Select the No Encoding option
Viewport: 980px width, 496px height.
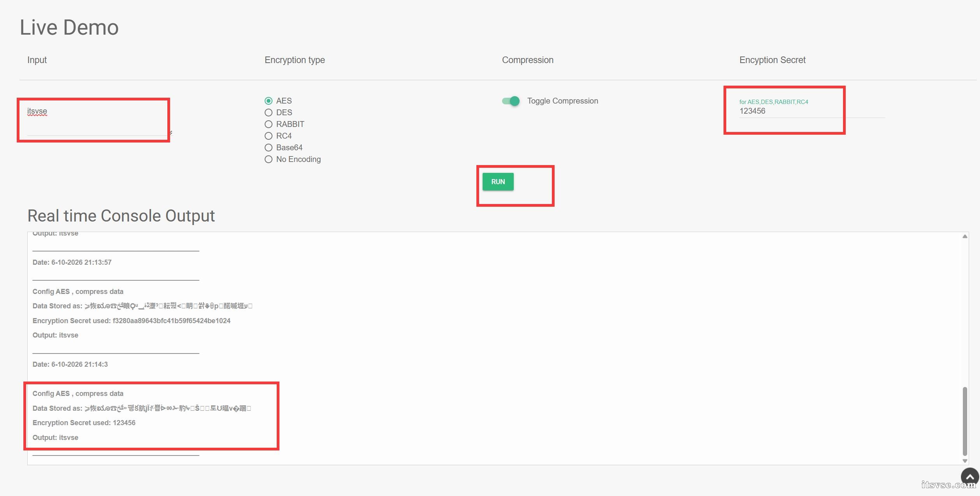[x=269, y=159]
